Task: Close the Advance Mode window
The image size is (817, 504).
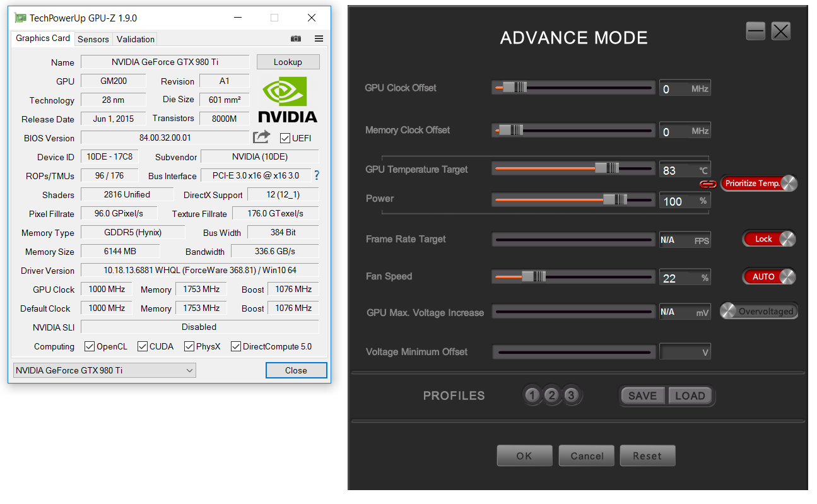Action: click(x=781, y=31)
